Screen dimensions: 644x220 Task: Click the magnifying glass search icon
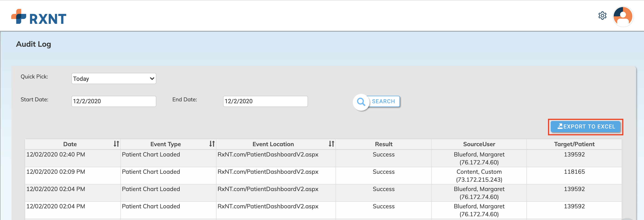click(x=361, y=102)
